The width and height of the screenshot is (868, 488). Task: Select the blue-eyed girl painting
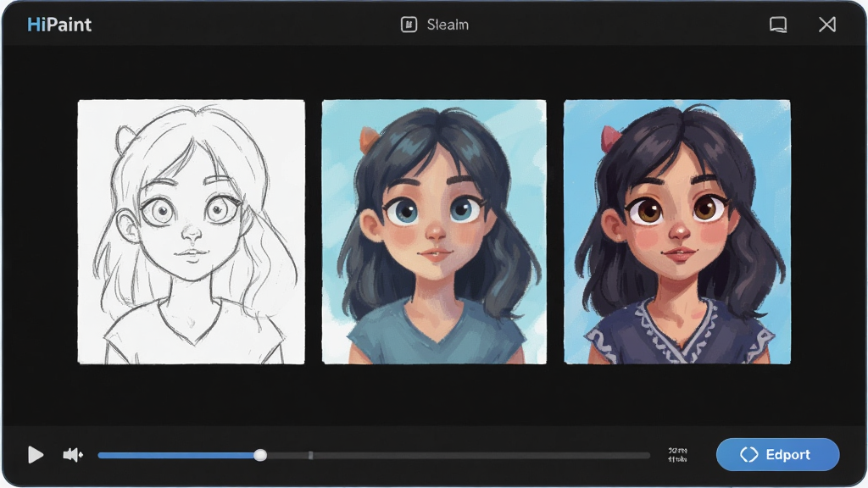click(x=434, y=232)
